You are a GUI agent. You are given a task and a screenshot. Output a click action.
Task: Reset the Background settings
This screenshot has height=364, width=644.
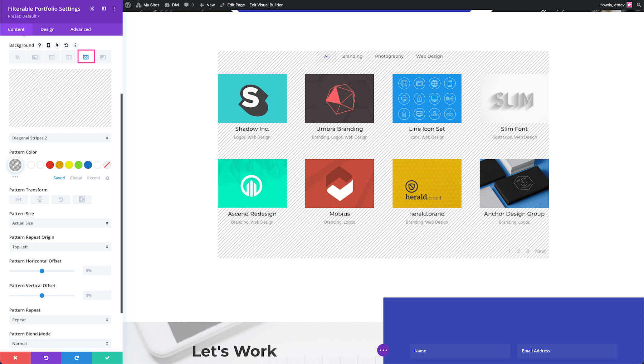[x=66, y=45]
